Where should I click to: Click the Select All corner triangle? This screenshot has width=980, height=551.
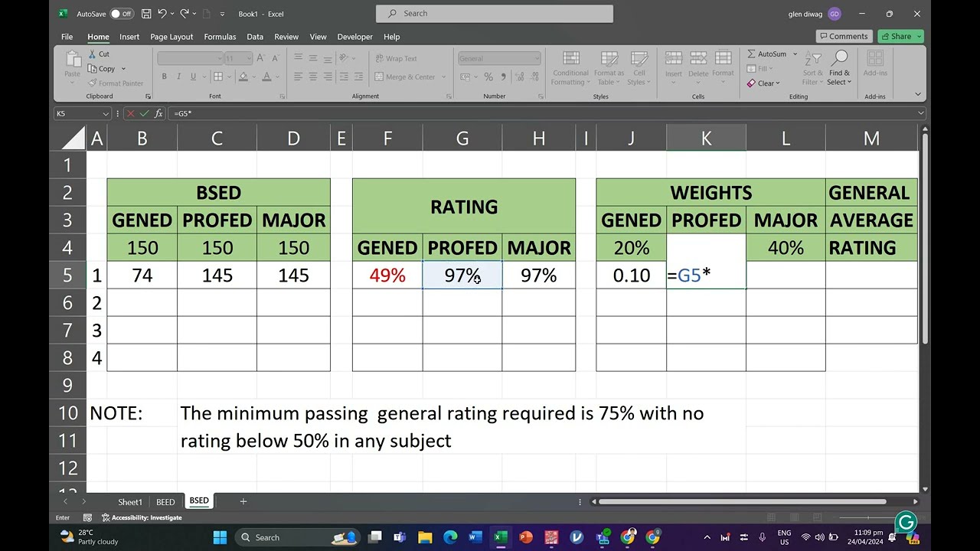click(x=73, y=139)
